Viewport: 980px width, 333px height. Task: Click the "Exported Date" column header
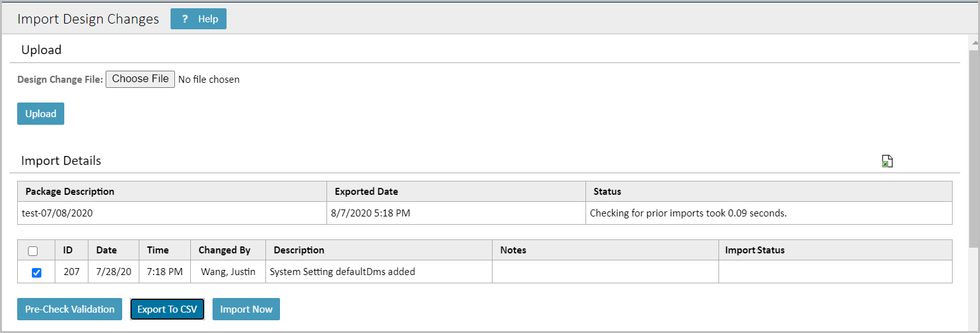[x=456, y=192]
